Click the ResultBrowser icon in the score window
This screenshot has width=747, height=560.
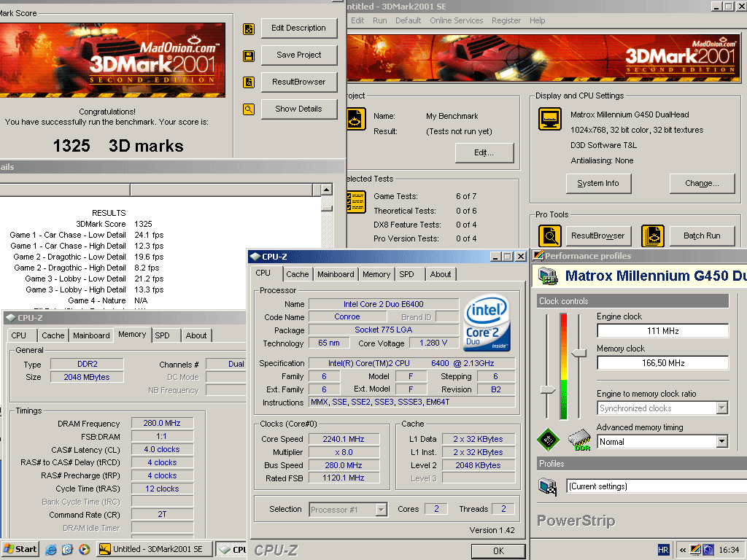(249, 82)
